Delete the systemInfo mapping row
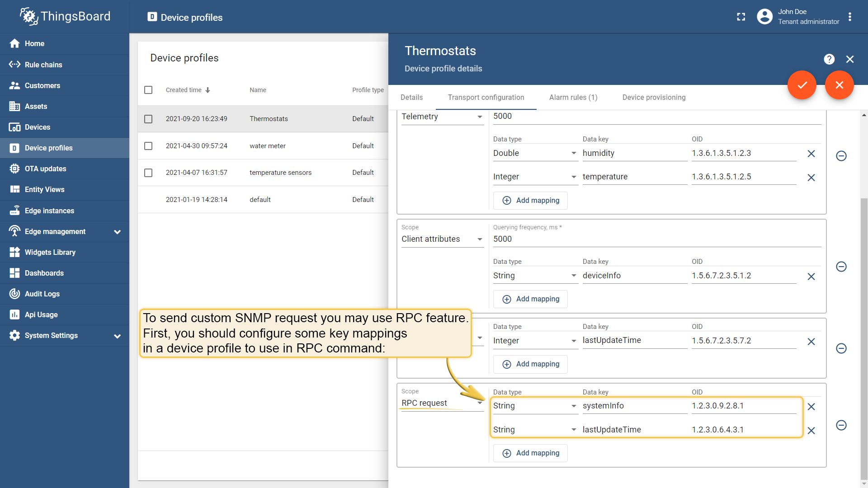 (x=811, y=407)
